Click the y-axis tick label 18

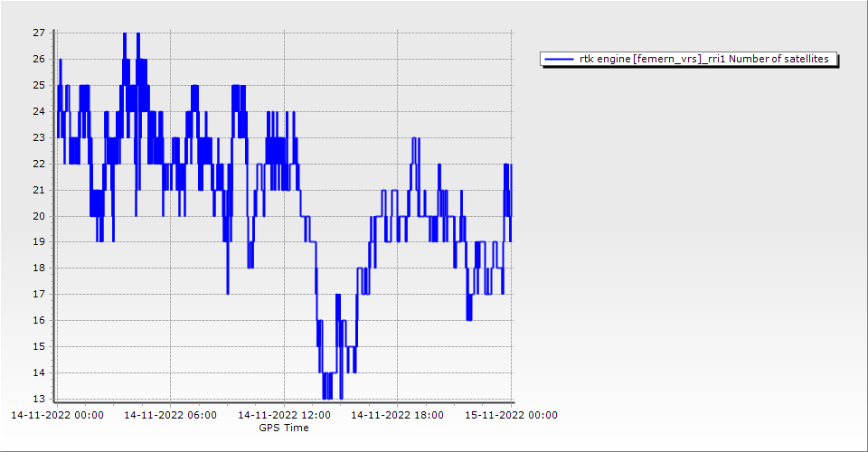click(39, 268)
